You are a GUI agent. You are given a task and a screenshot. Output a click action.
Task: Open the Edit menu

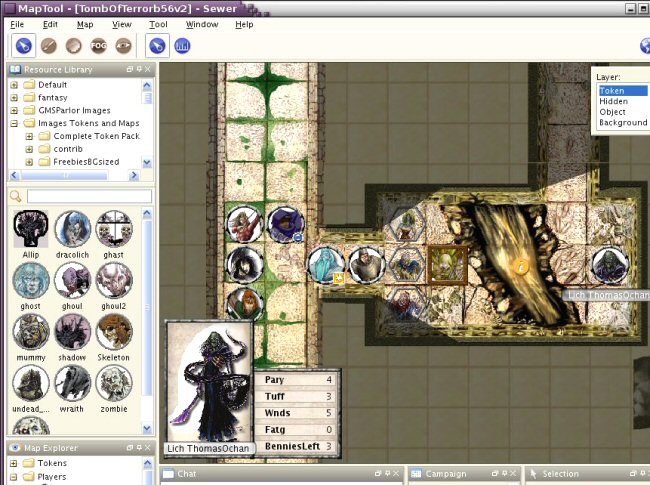coord(50,24)
